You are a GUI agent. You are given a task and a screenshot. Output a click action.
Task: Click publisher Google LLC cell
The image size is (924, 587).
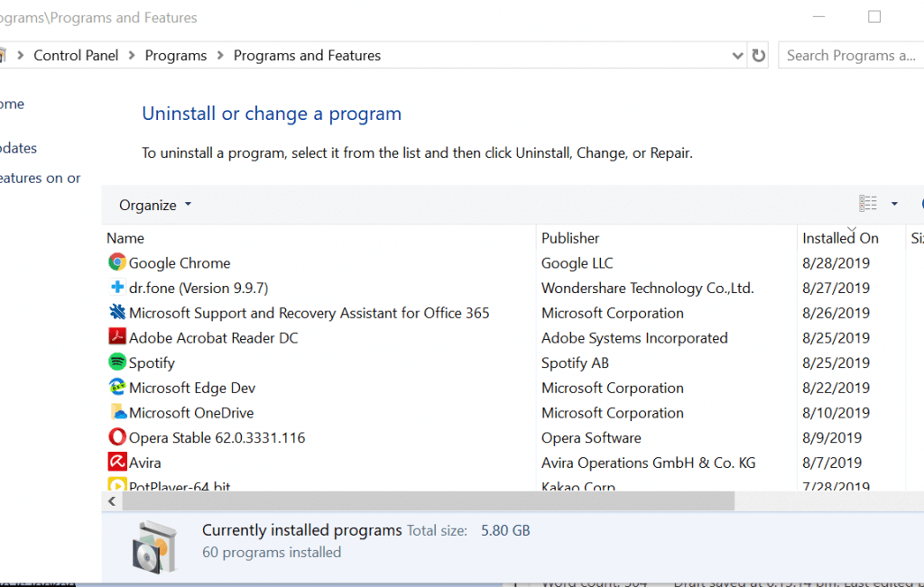[x=577, y=263]
